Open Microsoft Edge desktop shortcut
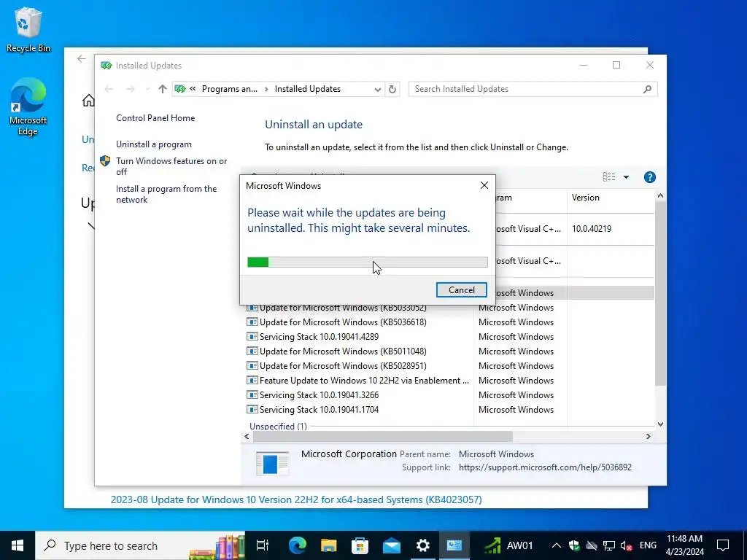The image size is (747, 560). [28, 106]
